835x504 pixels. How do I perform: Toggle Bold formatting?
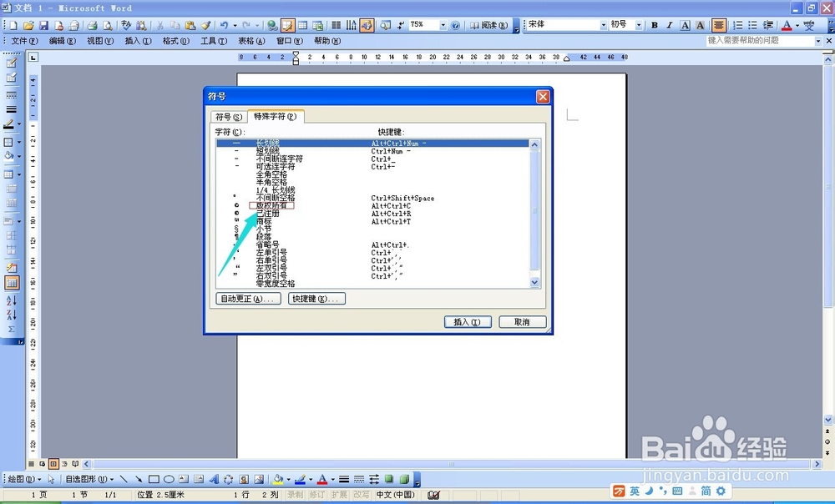[x=655, y=25]
